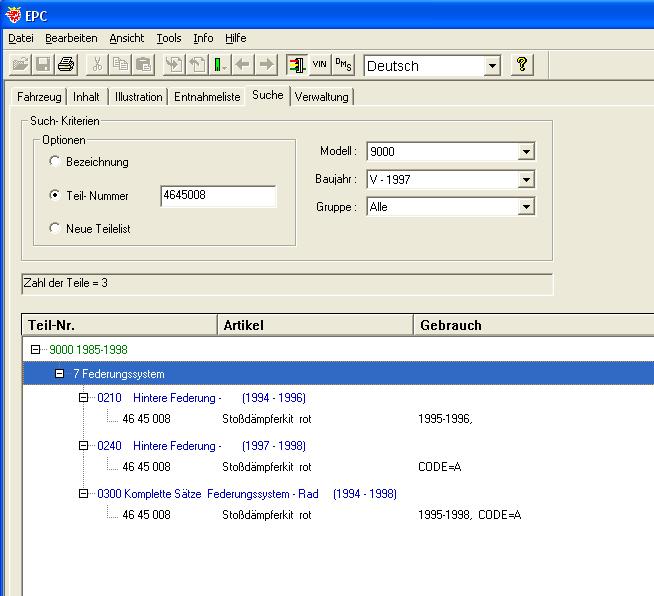Image resolution: width=654 pixels, height=596 pixels.
Task: Open the Gruppe dropdown showing Alle
Action: 526,207
